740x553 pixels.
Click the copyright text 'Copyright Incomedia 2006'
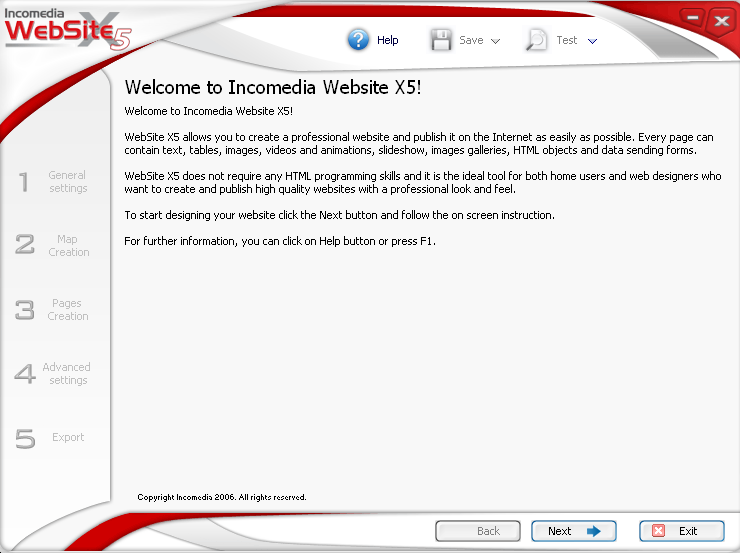pyautogui.click(x=186, y=497)
